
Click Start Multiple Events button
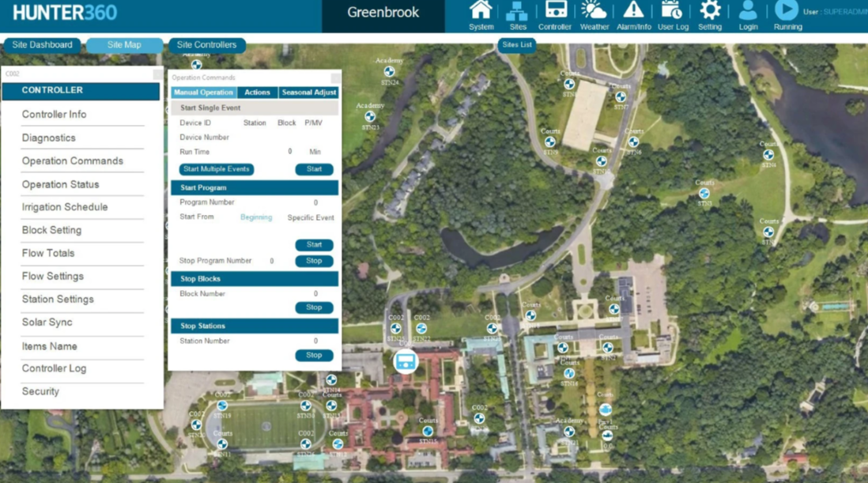[x=217, y=169]
